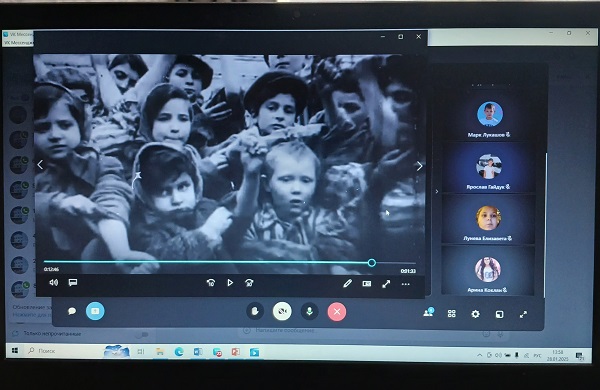Open the call chat bubble
This screenshot has width=600, height=390.
click(x=72, y=311)
